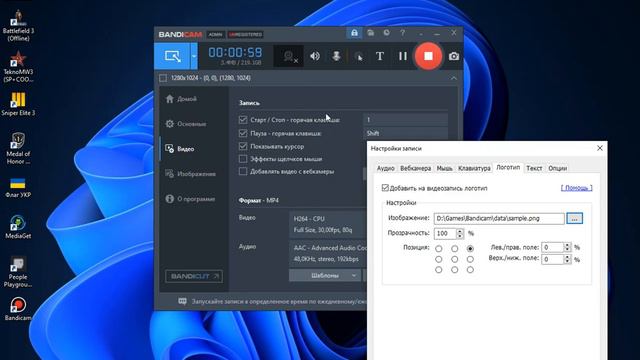Stop recording with red button
This screenshot has width=640, height=360.
click(x=428, y=56)
